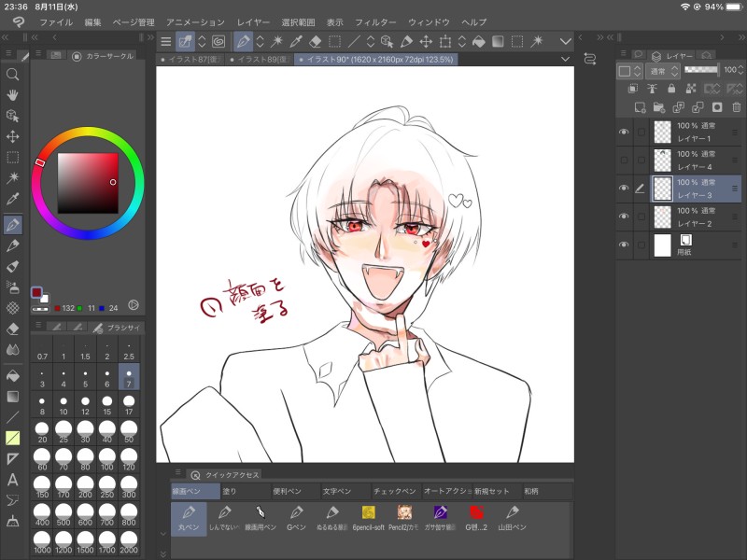
Task: Click the New raster layer icon
Action: [640, 107]
